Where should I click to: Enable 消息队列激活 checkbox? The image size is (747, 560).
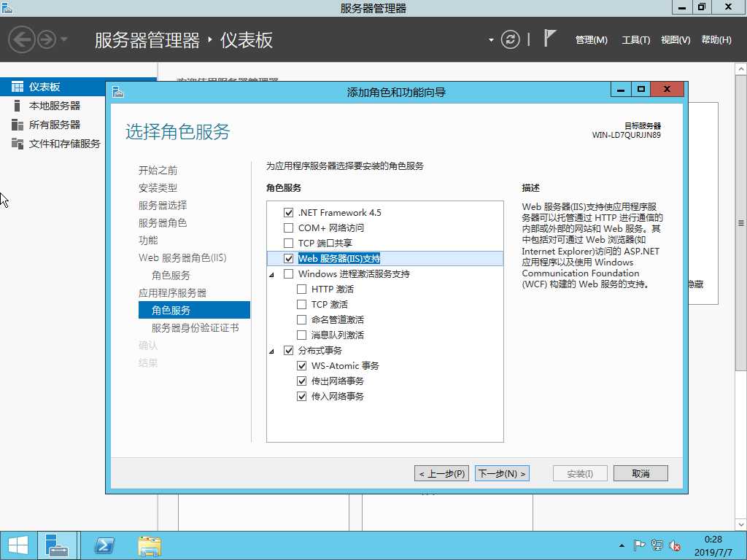coord(301,335)
